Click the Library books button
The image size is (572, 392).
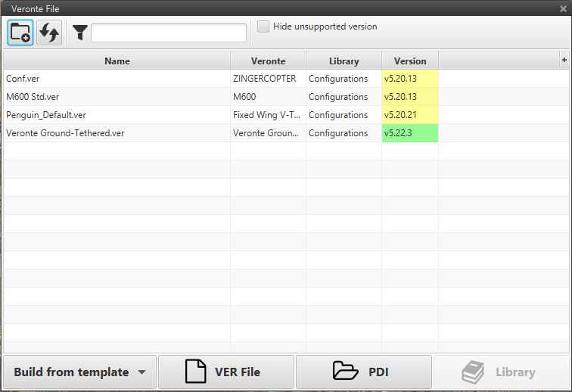pos(501,372)
